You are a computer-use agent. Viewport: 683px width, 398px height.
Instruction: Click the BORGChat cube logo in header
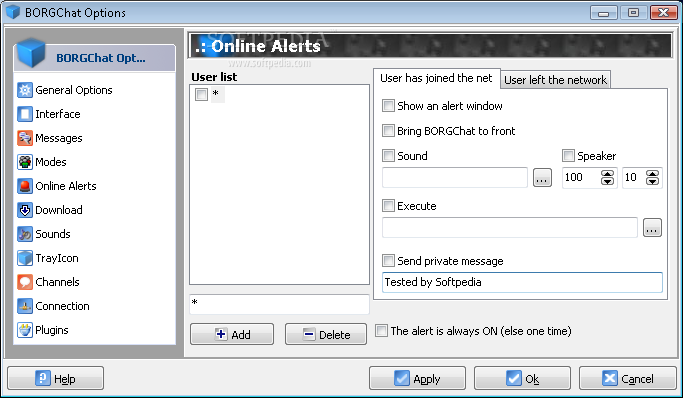click(31, 53)
